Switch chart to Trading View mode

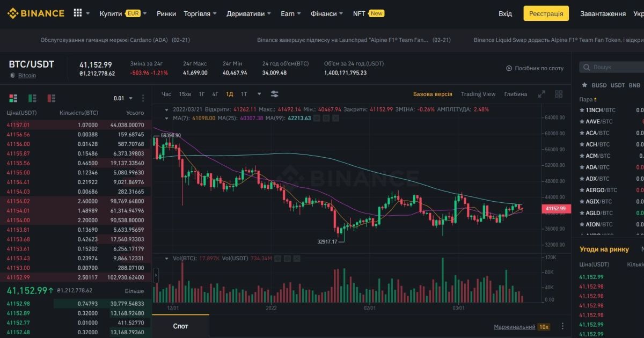point(478,93)
